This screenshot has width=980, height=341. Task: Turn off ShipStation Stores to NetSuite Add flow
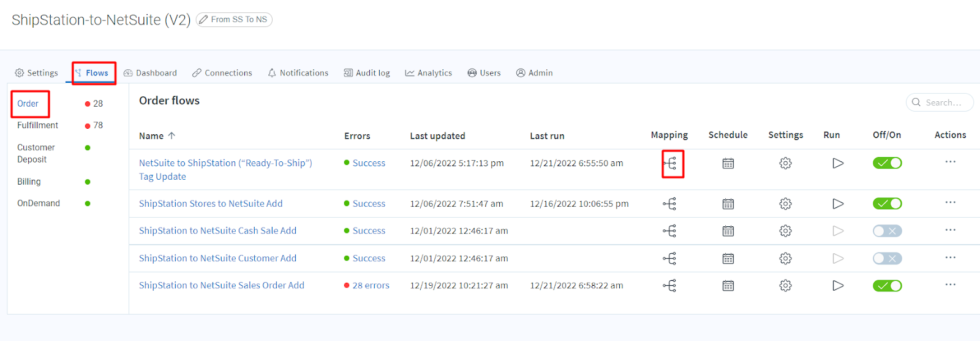pyautogui.click(x=887, y=204)
